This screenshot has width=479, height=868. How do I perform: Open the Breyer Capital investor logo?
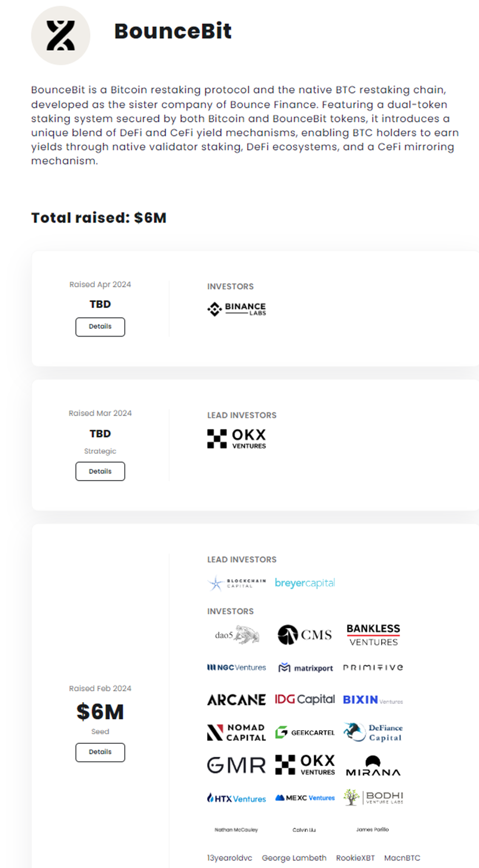305,583
